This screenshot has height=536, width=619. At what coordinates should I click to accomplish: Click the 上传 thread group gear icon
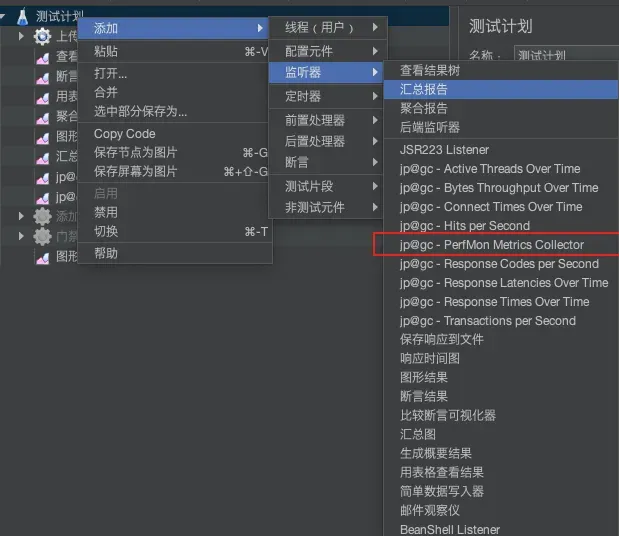42,36
